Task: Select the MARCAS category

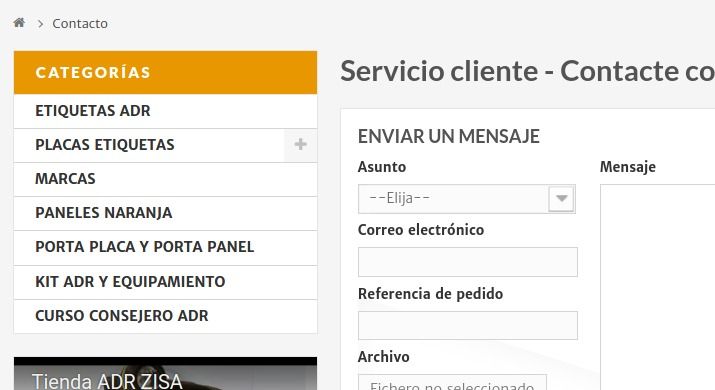Action: pyautogui.click(x=166, y=179)
